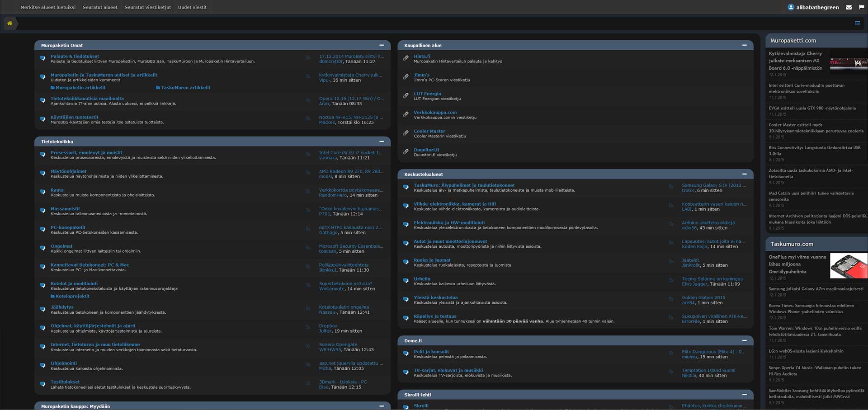Screen dimensions: 868x410
Task: Open latest thread 'Golden Globes 2015'
Action: 703,297
